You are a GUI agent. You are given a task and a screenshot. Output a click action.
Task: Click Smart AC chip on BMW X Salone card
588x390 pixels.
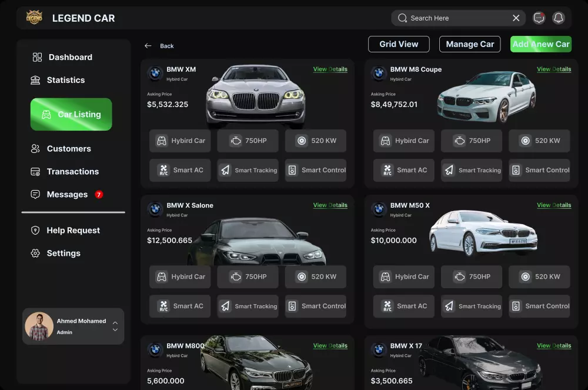[x=180, y=306]
